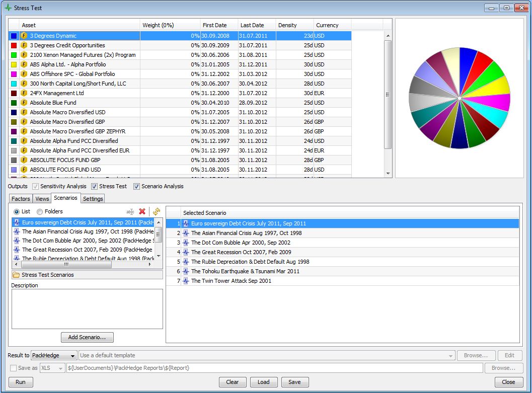Click the Add Scenario... button
This screenshot has height=393, width=532.
tap(87, 337)
